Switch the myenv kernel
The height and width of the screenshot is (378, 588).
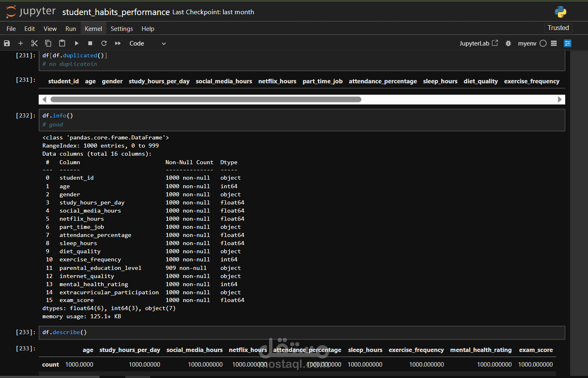point(527,43)
